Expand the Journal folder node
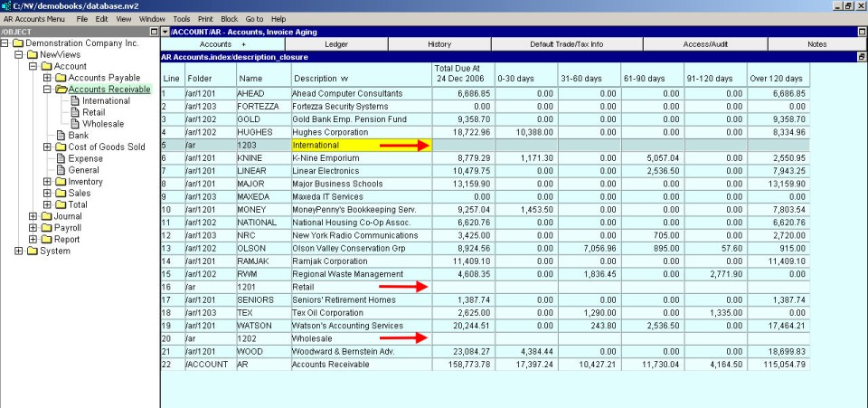The image size is (868, 408). 33,216
